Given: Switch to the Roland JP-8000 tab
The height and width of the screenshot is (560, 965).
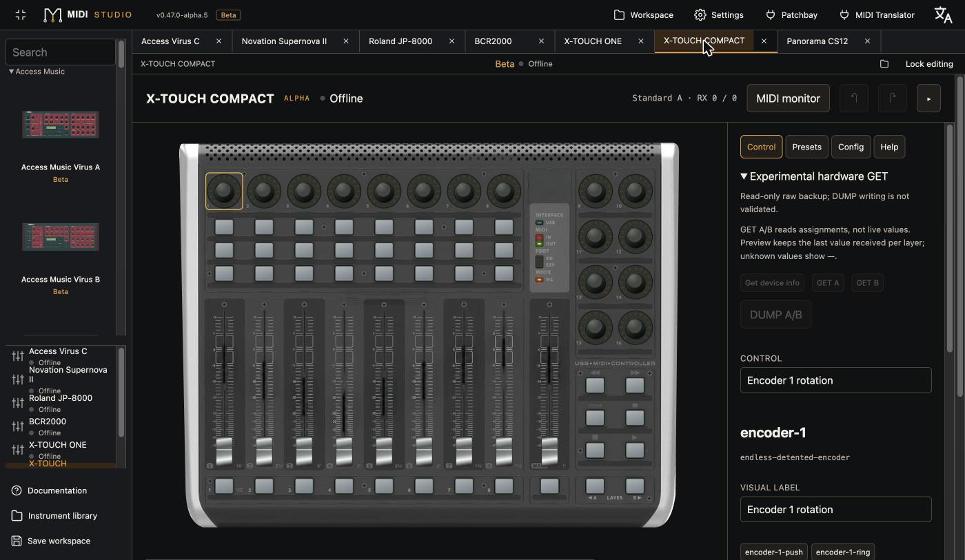Looking at the screenshot, I should point(400,41).
